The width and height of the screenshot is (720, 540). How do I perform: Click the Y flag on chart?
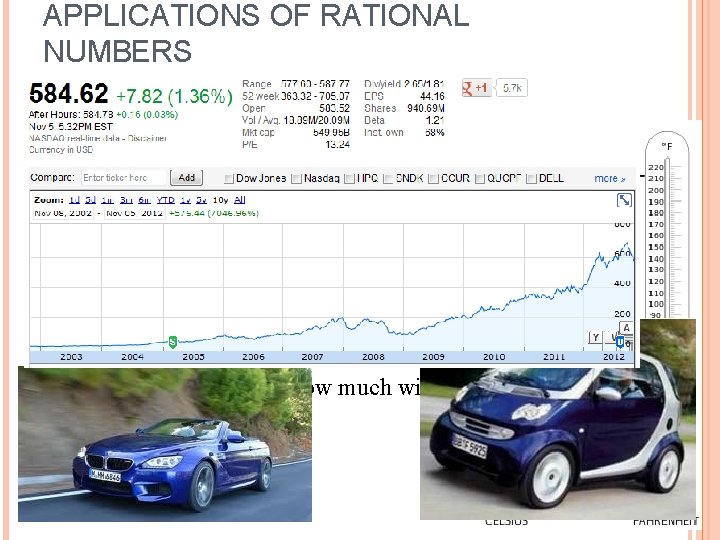click(595, 338)
